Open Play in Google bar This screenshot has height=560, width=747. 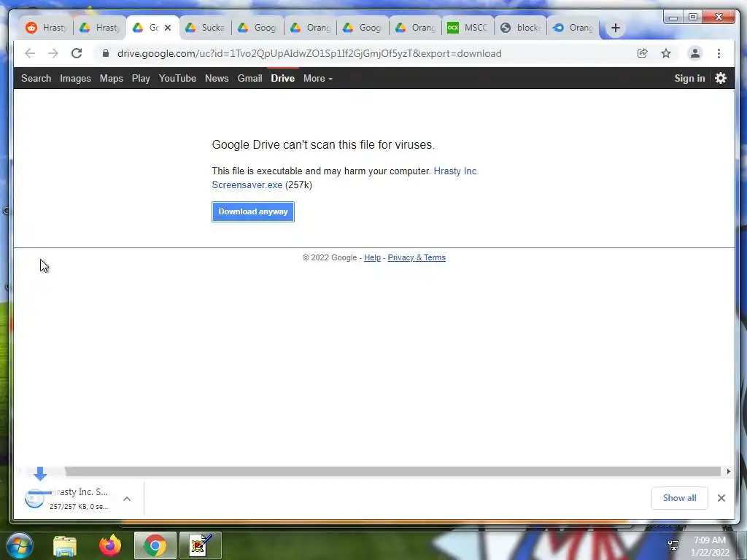pyautogui.click(x=141, y=78)
